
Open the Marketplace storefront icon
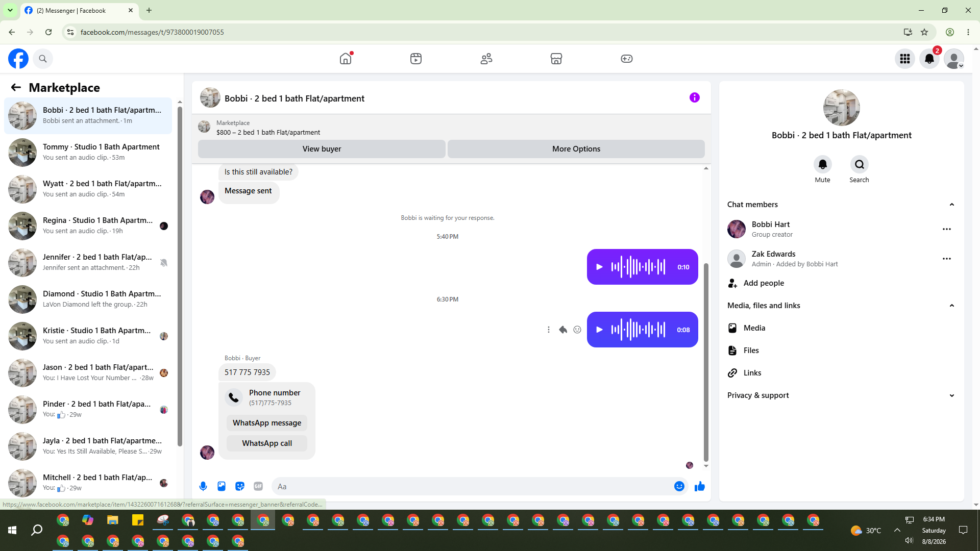pos(556,59)
